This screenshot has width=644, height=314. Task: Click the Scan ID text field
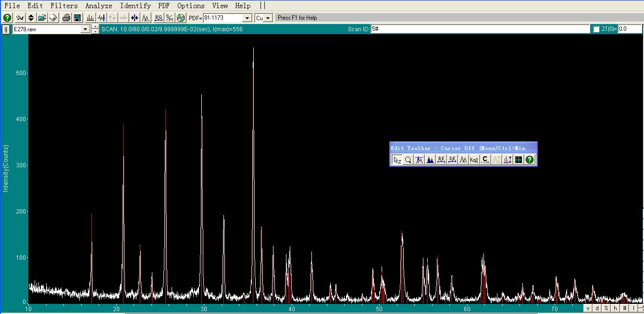coord(480,29)
